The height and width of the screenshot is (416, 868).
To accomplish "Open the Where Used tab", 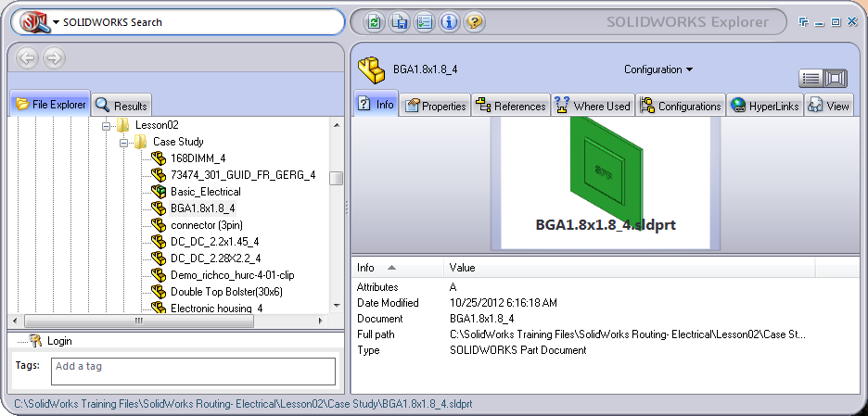I will [593, 106].
